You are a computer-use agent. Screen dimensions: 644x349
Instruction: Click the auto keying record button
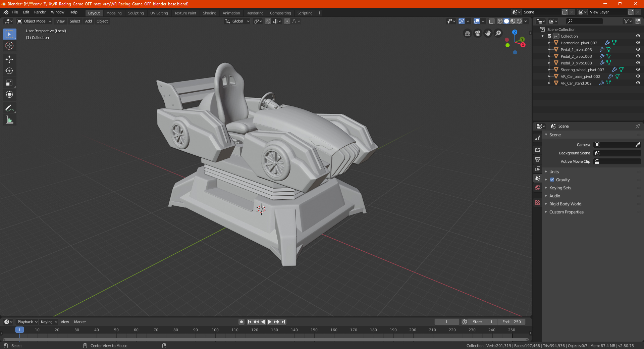pos(241,322)
